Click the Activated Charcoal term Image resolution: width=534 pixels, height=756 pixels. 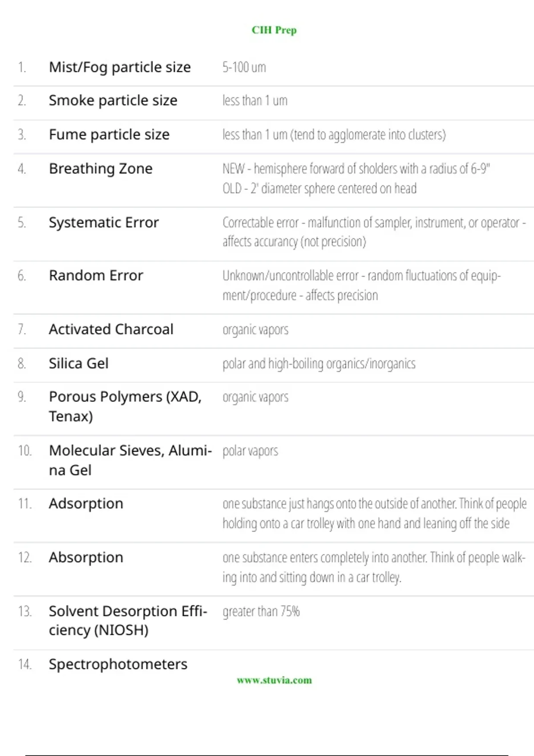(111, 330)
